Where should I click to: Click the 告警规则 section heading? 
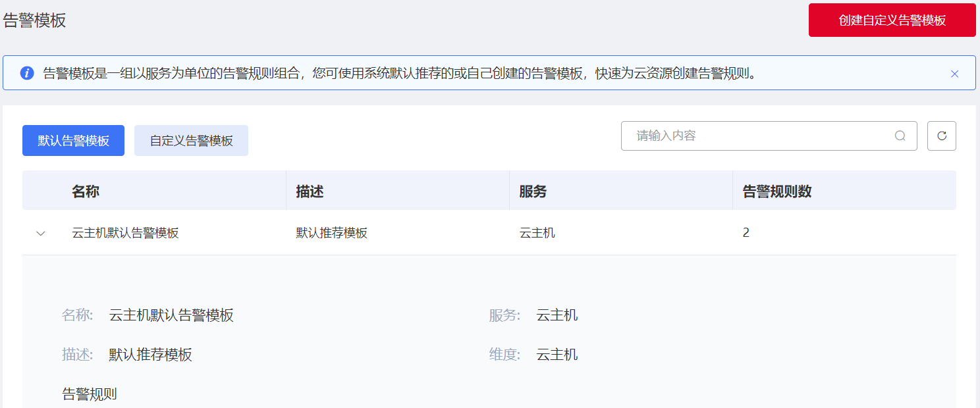(x=90, y=394)
